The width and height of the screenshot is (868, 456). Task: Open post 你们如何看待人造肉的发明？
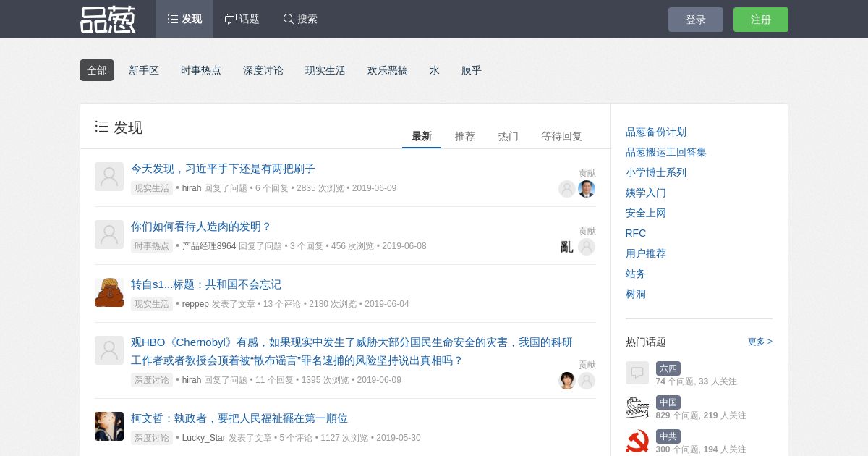201,226
